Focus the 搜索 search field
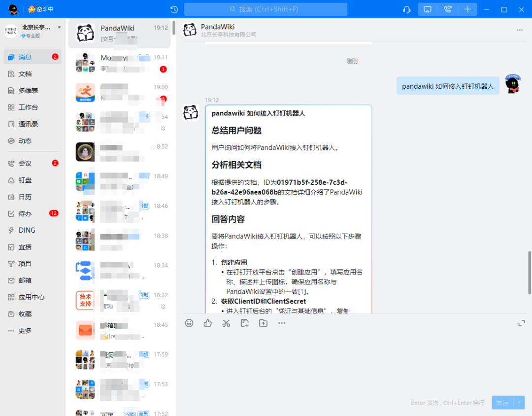The width and height of the screenshot is (532, 416). [266, 9]
